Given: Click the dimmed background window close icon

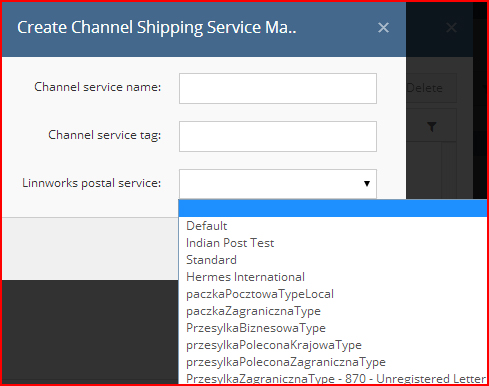Looking at the screenshot, I should pyautogui.click(x=451, y=28).
